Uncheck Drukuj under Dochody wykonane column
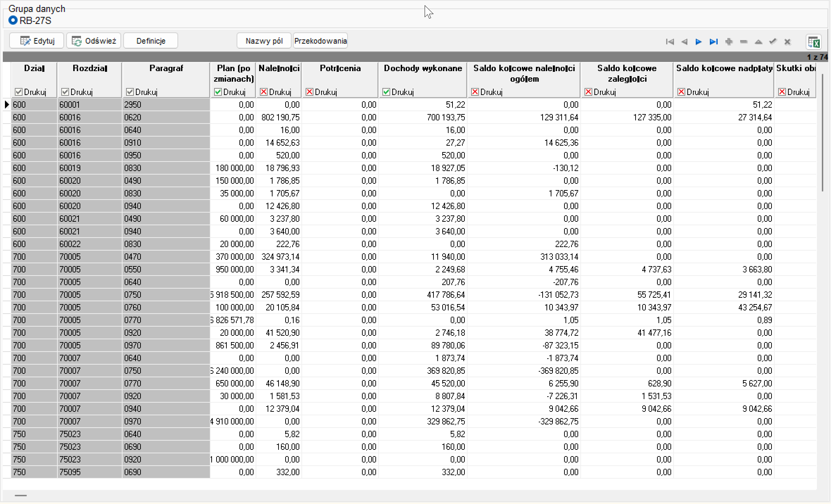The width and height of the screenshot is (831, 504). pos(386,92)
